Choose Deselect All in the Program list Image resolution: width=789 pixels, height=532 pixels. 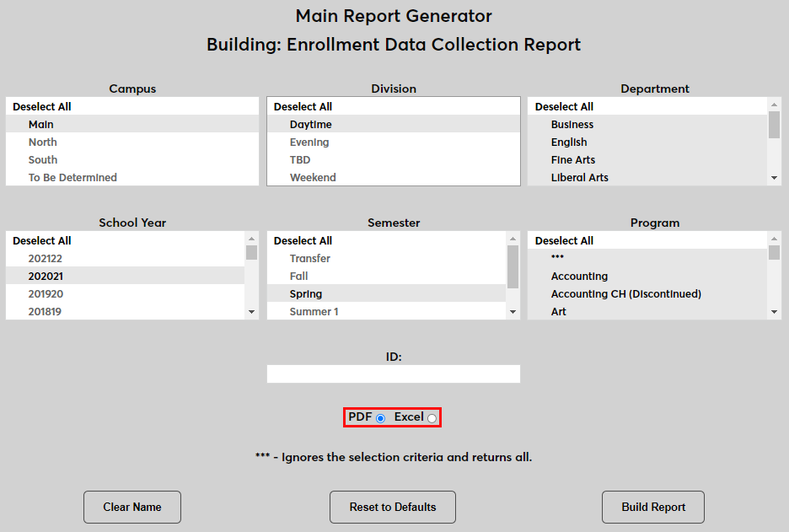(647, 240)
